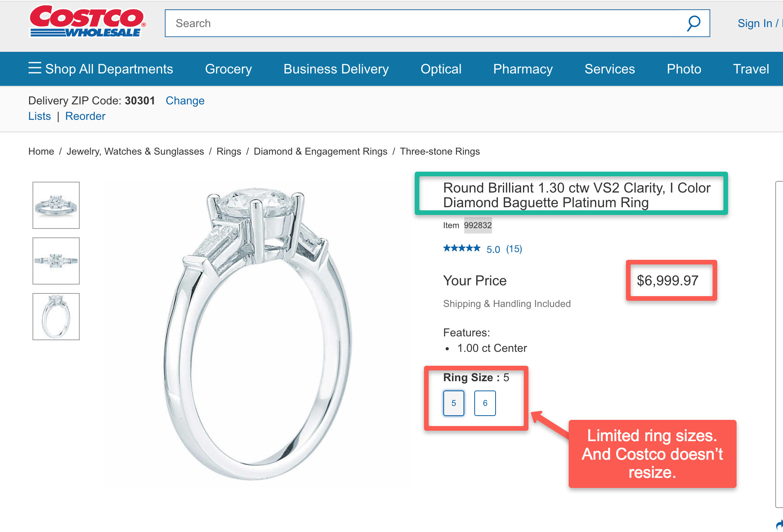The height and width of the screenshot is (532, 783).
Task: Open the Grocery menu item
Action: (x=228, y=69)
